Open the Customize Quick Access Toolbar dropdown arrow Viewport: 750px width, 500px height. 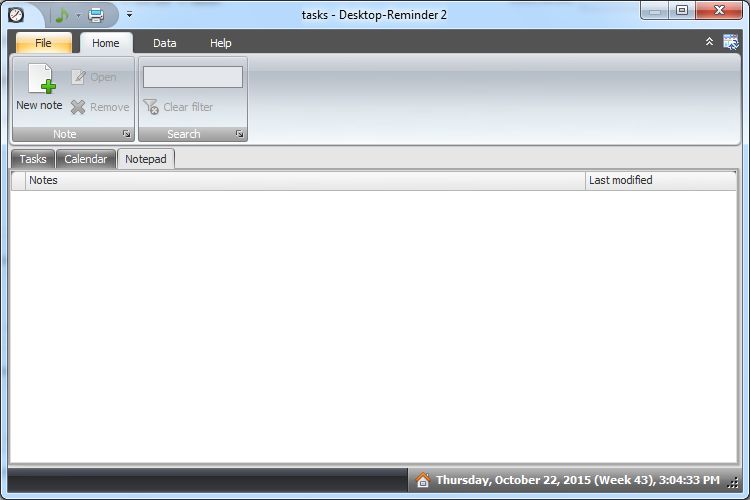click(130, 14)
